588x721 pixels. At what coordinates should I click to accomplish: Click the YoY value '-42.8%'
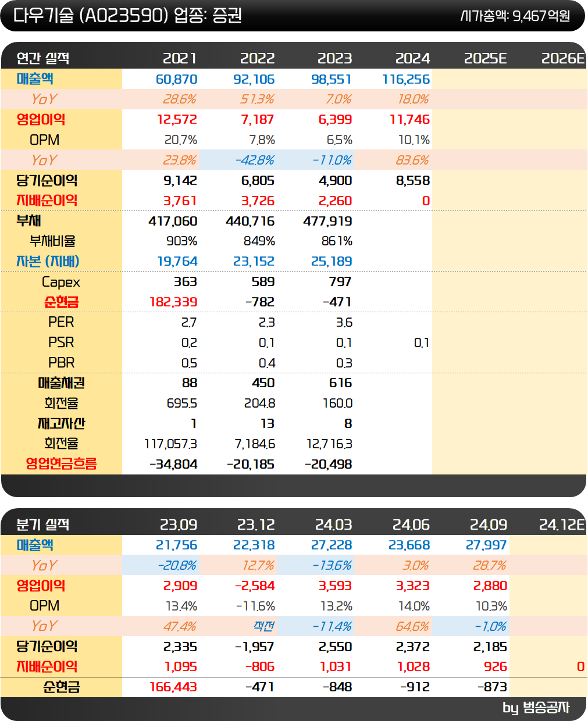255,160
